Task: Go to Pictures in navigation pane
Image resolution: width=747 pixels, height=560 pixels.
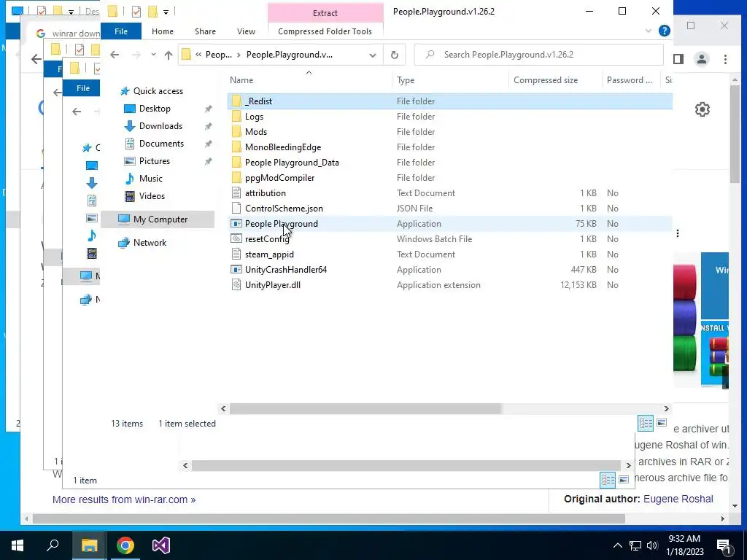Action: coord(155,161)
